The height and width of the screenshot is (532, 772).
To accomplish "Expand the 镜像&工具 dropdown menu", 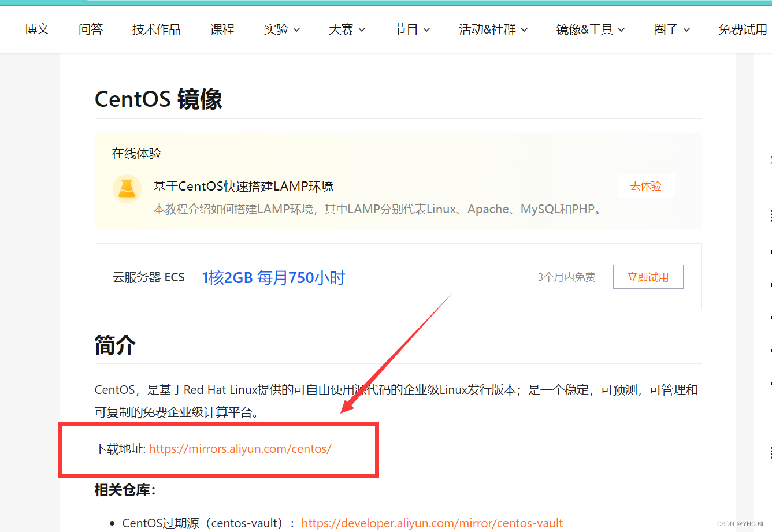I will coord(591,29).
